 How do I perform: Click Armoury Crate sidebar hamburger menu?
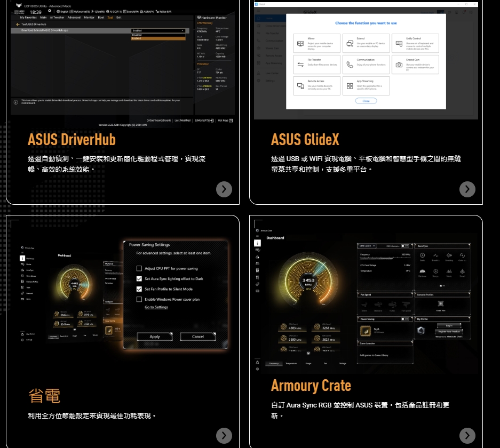click(x=257, y=236)
